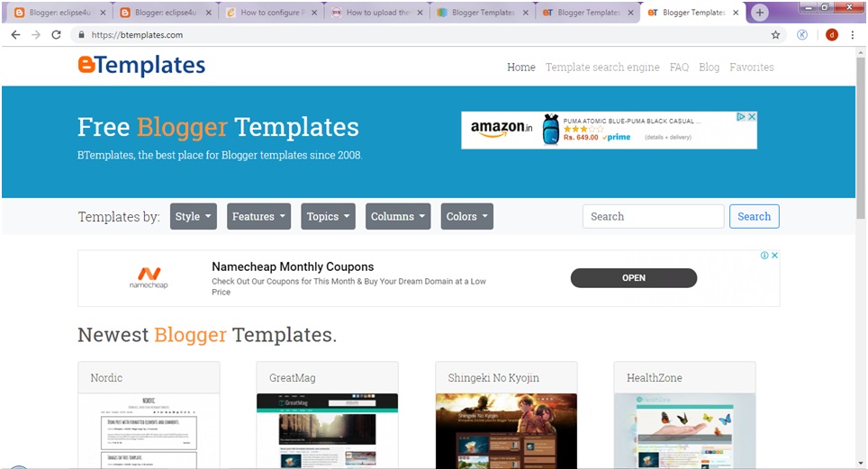The width and height of the screenshot is (868, 469).
Task: Click the backpack product image in ad
Action: click(550, 130)
